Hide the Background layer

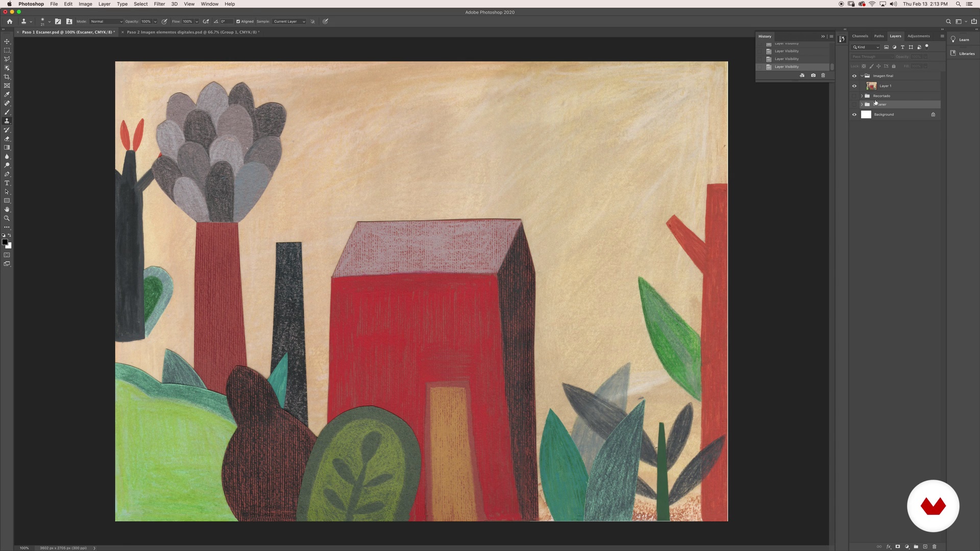[854, 115]
